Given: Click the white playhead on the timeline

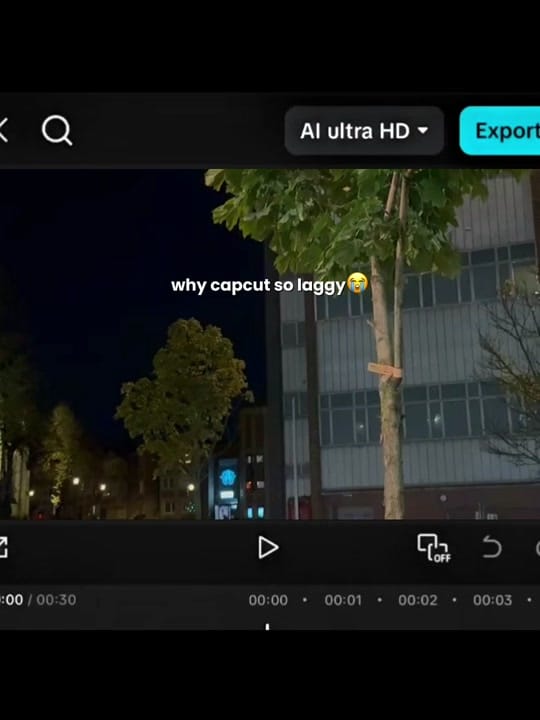Looking at the screenshot, I should (x=267, y=626).
